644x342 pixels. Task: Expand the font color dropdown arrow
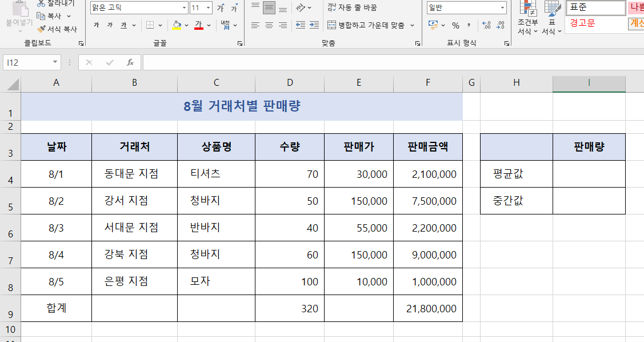click(209, 26)
